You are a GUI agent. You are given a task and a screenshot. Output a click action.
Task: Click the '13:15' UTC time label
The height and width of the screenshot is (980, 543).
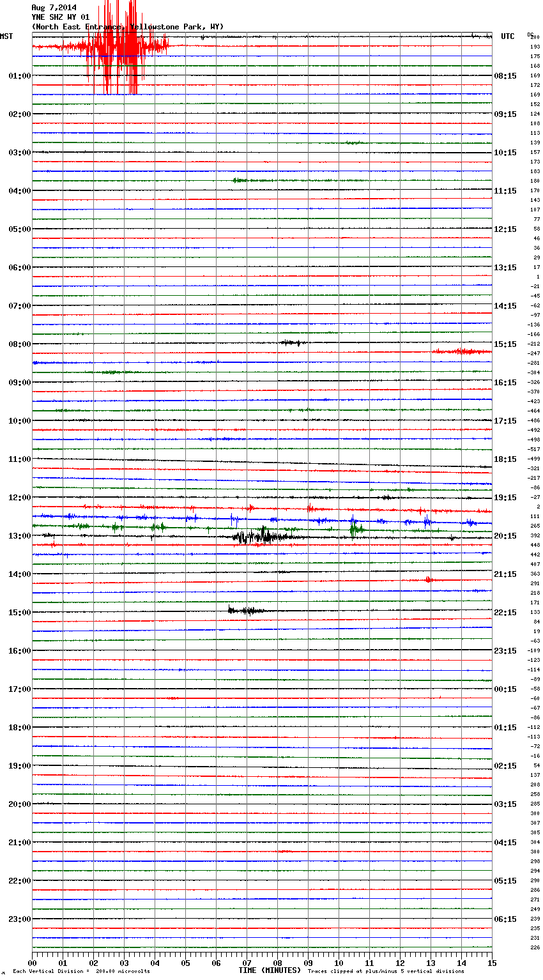pyautogui.click(x=505, y=268)
